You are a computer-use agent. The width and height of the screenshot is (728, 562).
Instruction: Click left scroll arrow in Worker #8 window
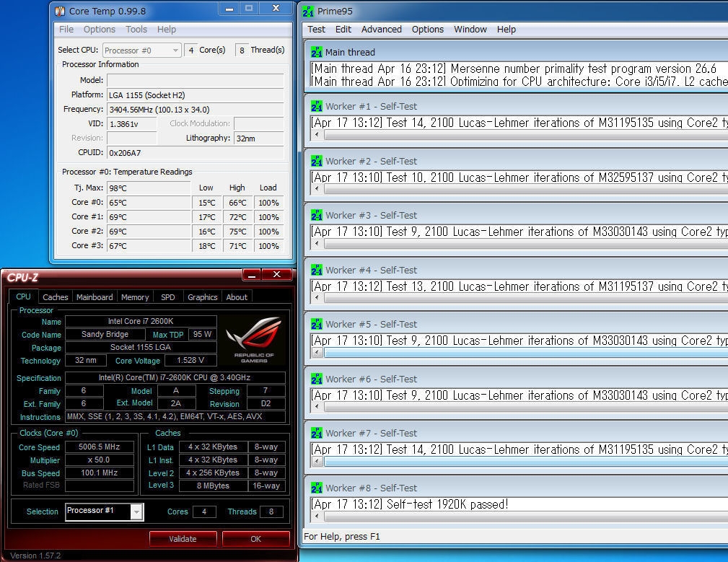point(317,517)
